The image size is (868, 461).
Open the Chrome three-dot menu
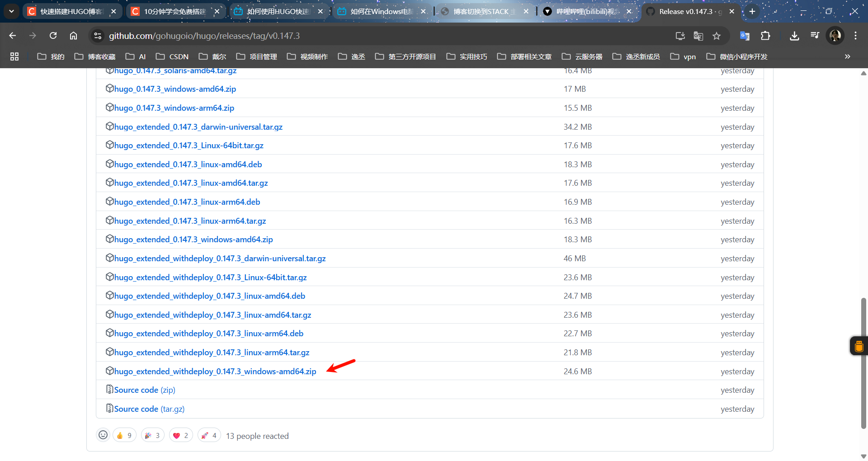pyautogui.click(x=855, y=36)
